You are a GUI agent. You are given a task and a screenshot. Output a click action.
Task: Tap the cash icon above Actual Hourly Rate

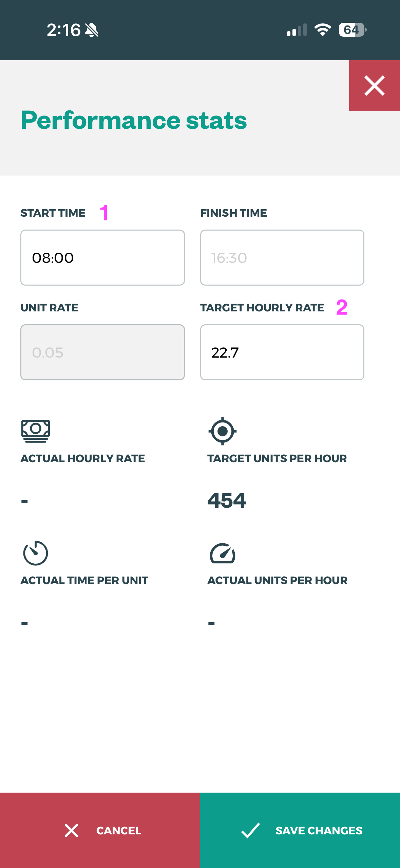[36, 431]
